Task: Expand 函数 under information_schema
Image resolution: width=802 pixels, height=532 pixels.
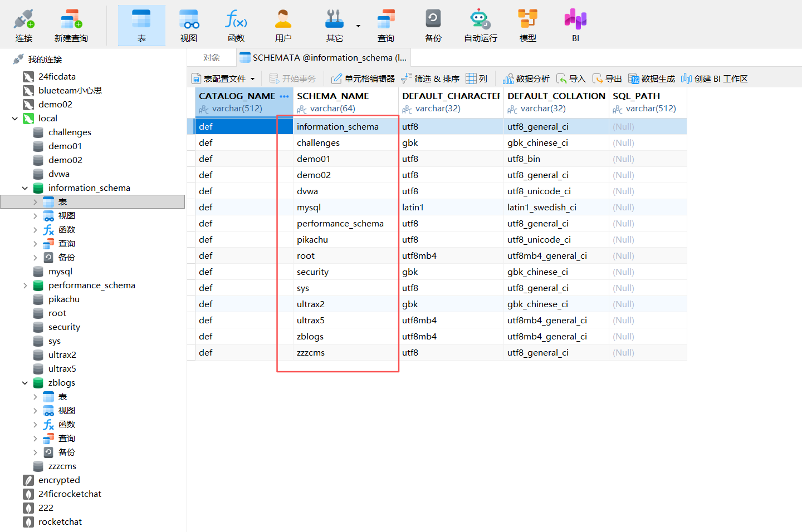Action: [35, 230]
